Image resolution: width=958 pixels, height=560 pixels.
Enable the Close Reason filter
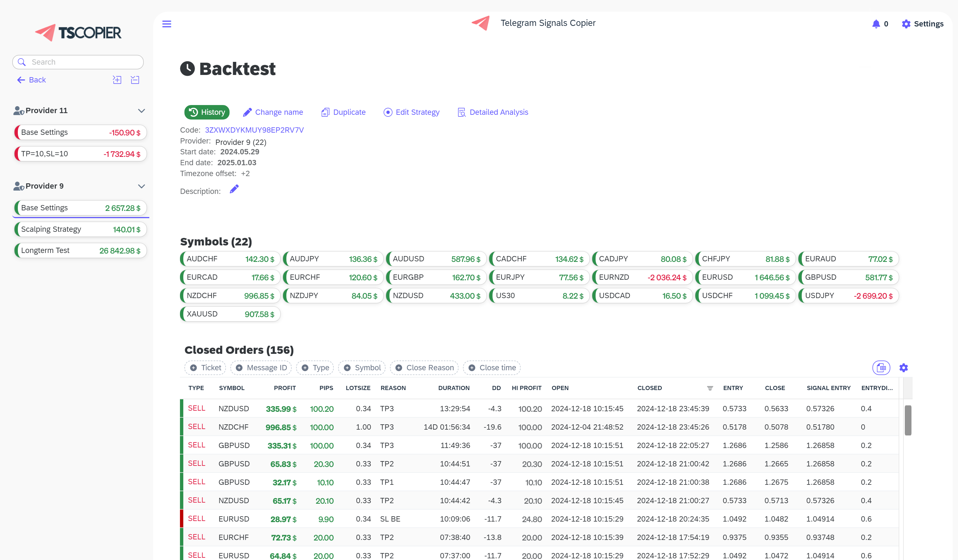(x=424, y=368)
